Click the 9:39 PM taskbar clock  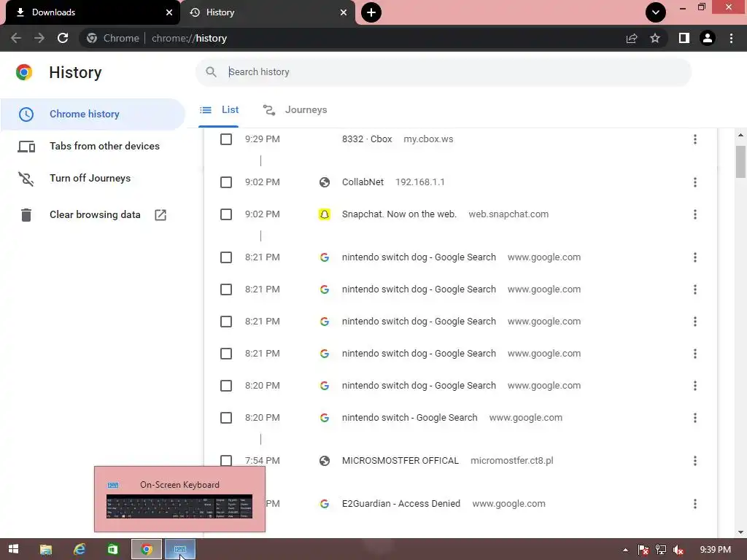click(x=715, y=550)
